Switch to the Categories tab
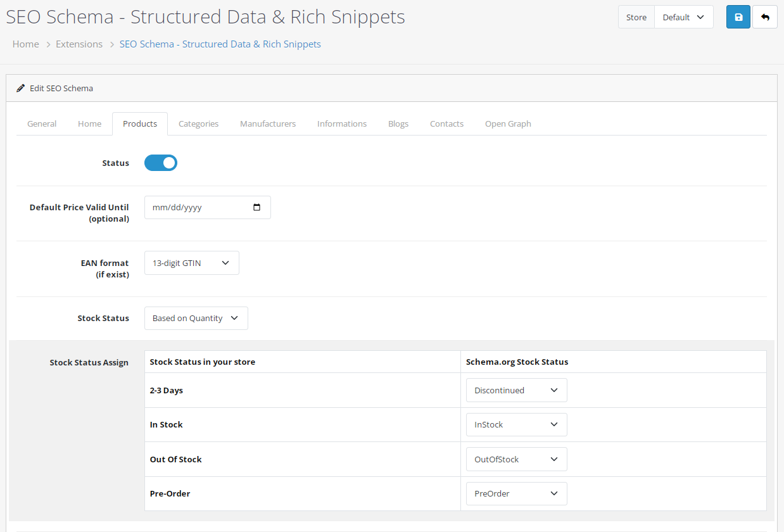The image size is (784, 532). 198,123
